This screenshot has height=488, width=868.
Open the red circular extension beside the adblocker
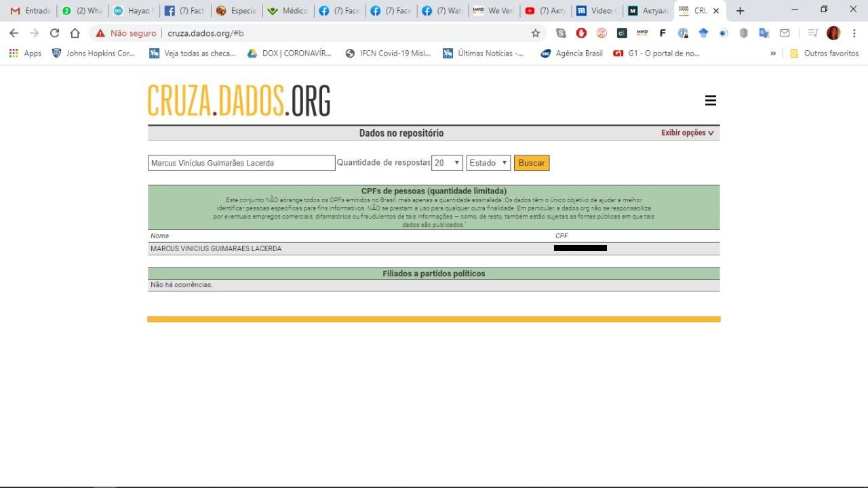coord(601,33)
